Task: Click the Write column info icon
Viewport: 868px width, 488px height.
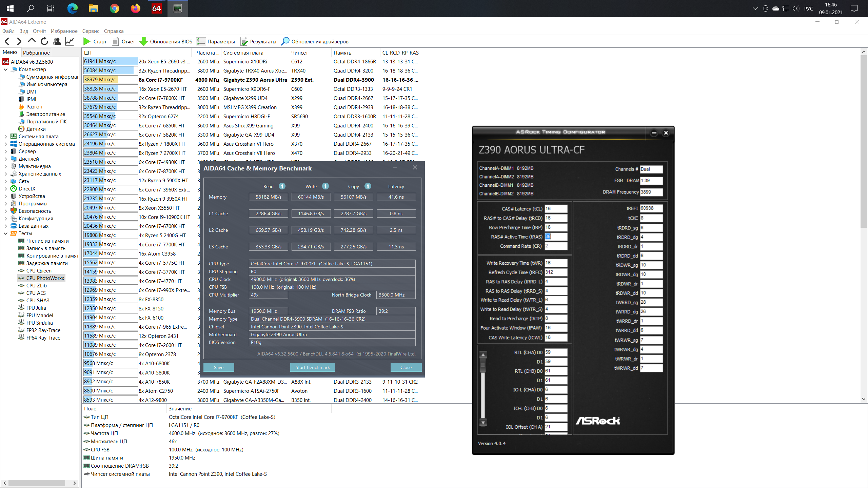Action: click(325, 186)
